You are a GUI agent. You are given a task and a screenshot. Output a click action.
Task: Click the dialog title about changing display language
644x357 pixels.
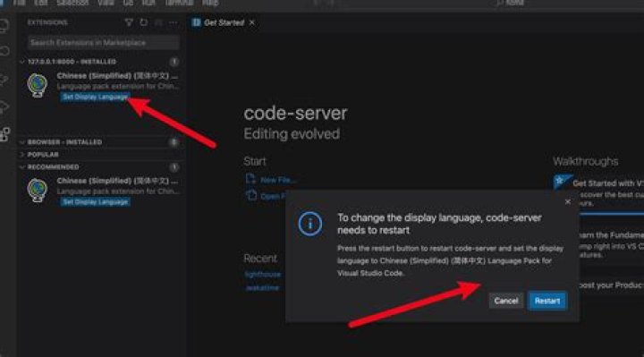tap(439, 224)
